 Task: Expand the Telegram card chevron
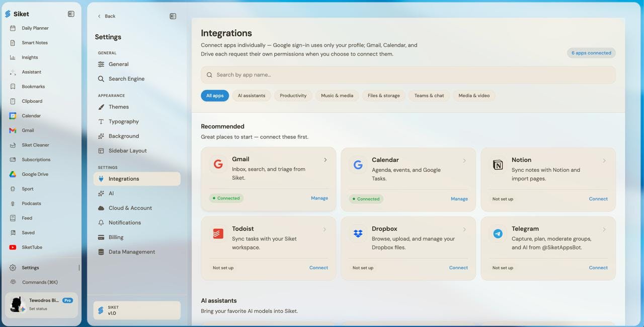[604, 229]
